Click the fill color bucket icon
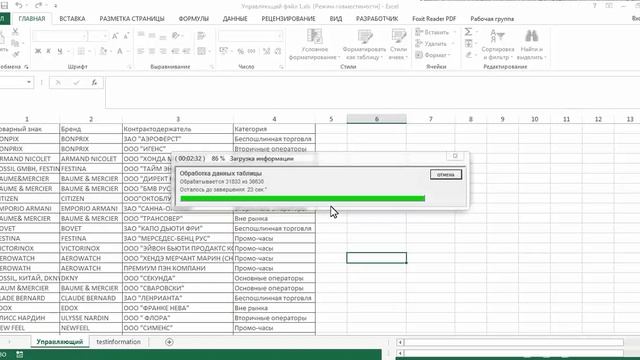Screen dimensions: 640x360 (103, 51)
